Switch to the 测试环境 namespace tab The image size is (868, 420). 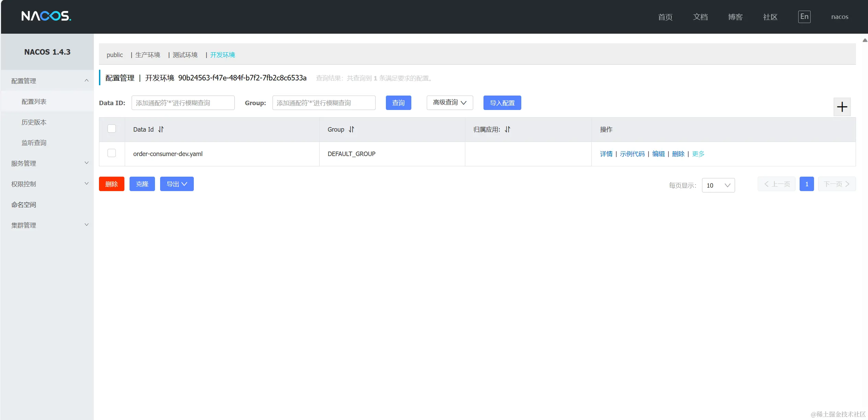coord(185,55)
